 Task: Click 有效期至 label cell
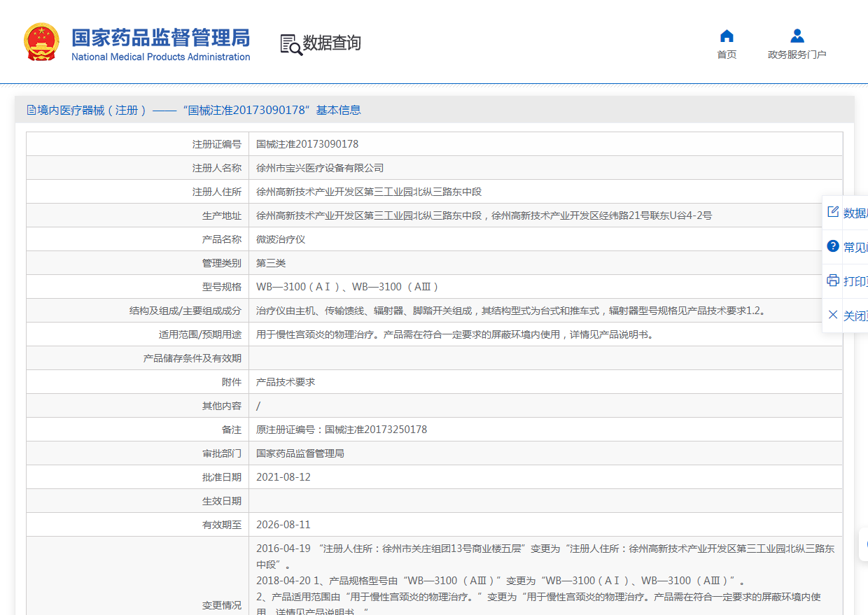coord(137,525)
